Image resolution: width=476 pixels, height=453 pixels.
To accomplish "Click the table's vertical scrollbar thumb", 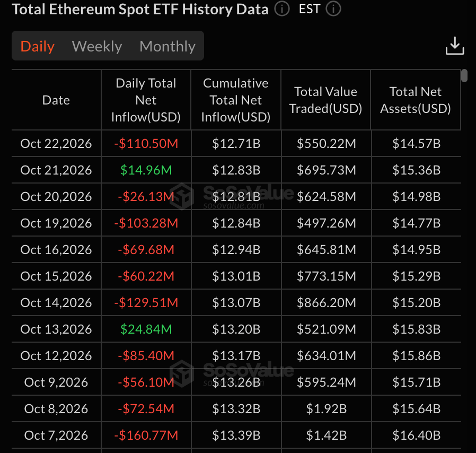I will click(464, 76).
